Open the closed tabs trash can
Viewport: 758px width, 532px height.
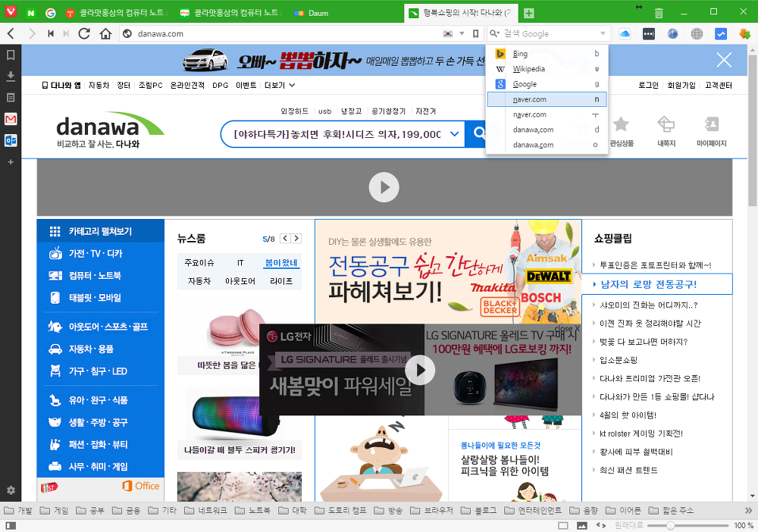[659, 13]
